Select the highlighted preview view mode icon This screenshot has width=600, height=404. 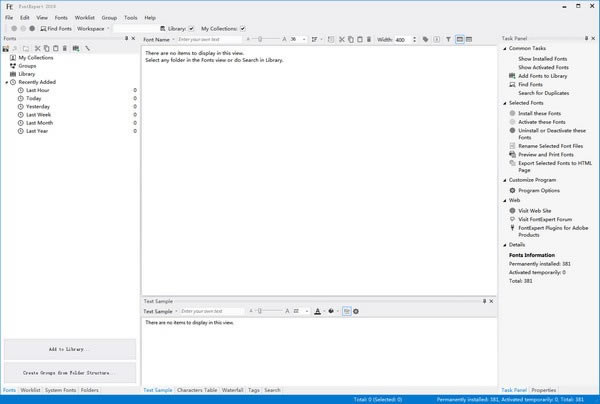pyautogui.click(x=460, y=39)
